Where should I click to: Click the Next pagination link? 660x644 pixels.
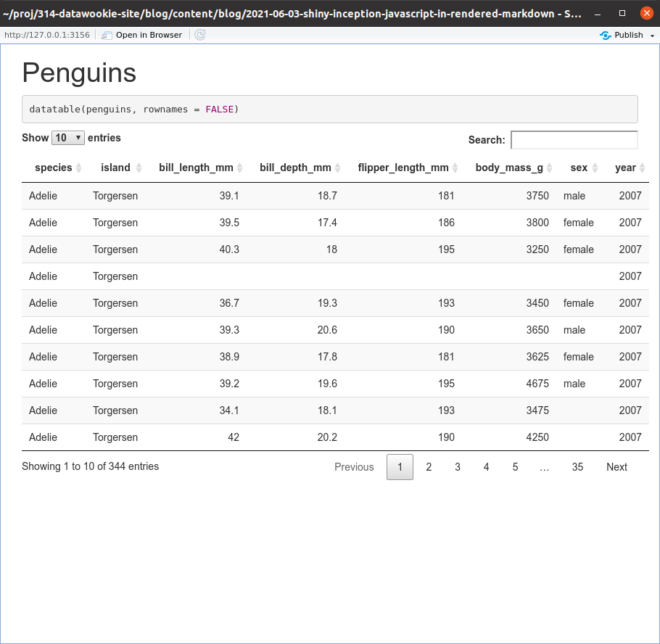tap(616, 467)
